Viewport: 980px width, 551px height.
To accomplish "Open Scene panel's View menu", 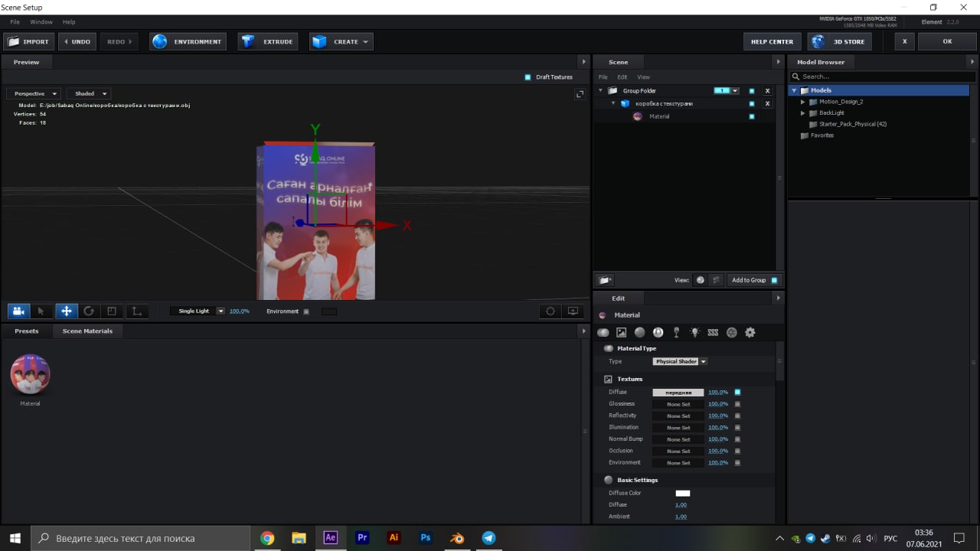I will (x=643, y=77).
